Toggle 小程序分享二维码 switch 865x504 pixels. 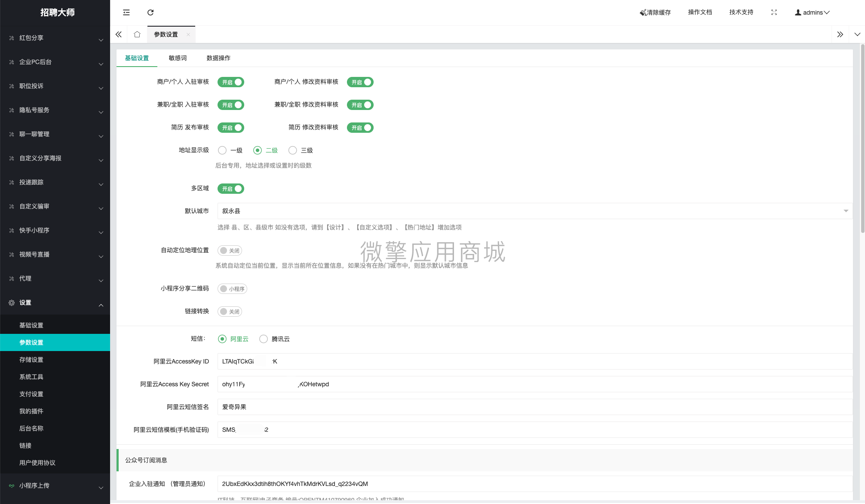tap(232, 289)
